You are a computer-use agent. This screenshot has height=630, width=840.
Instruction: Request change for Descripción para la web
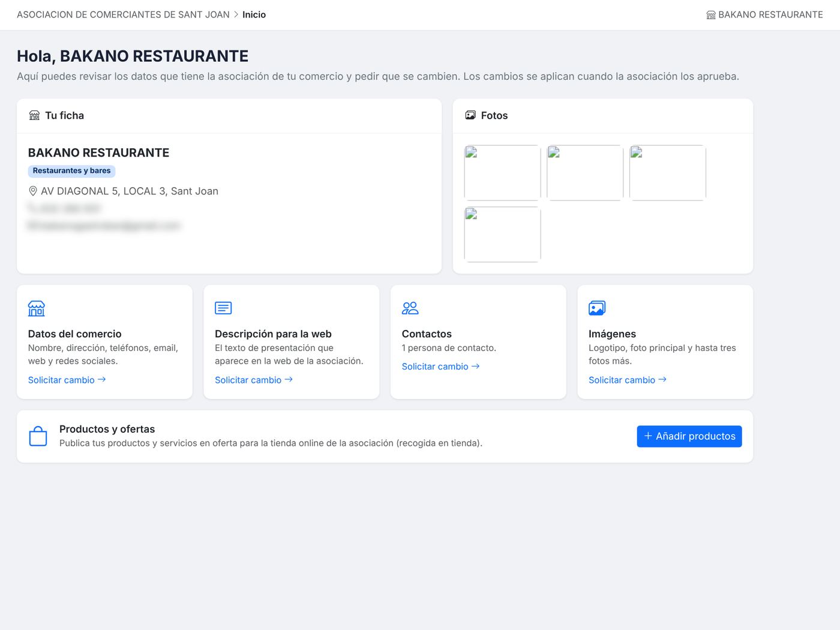(254, 380)
